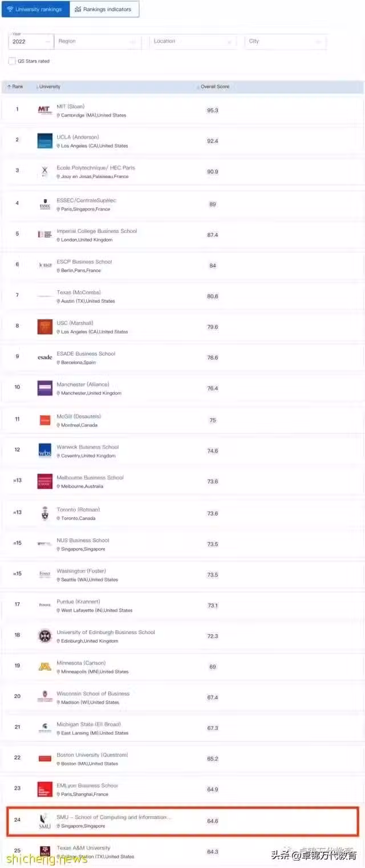Open the Year 2022 dropdown
365x868 pixels.
click(x=31, y=41)
